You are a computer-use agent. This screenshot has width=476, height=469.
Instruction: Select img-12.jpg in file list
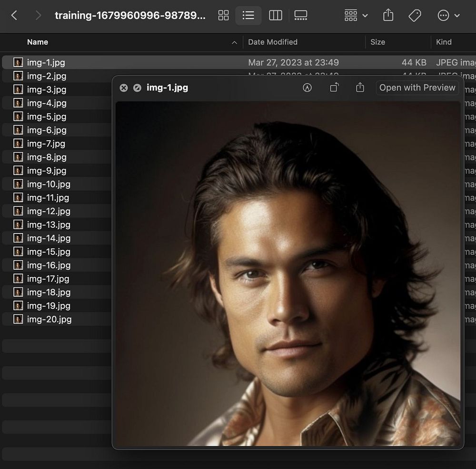pos(49,211)
